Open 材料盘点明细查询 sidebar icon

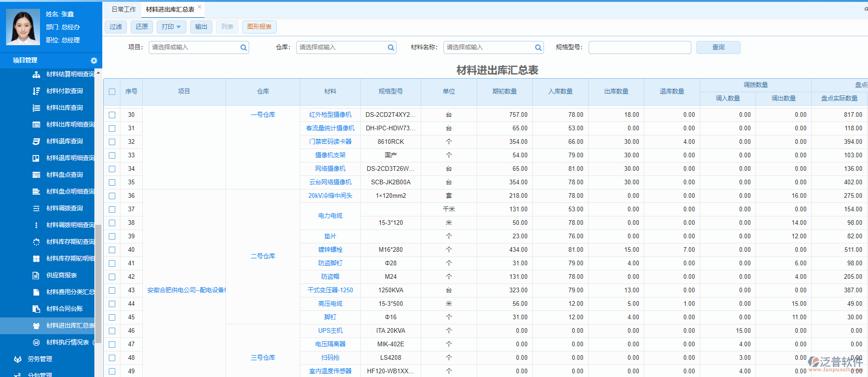[x=36, y=192]
